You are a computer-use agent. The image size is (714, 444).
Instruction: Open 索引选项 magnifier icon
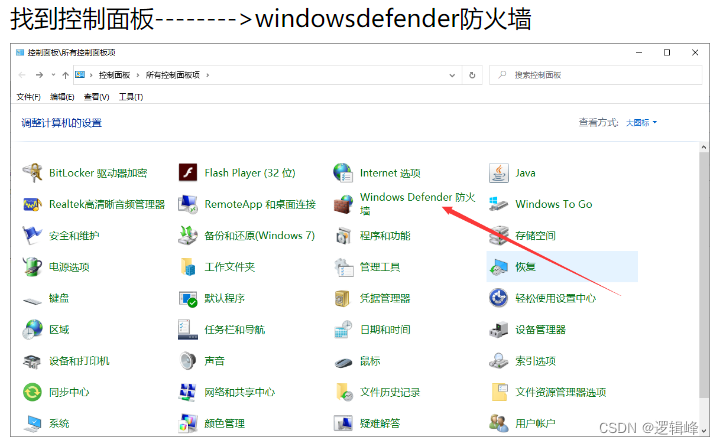(499, 361)
